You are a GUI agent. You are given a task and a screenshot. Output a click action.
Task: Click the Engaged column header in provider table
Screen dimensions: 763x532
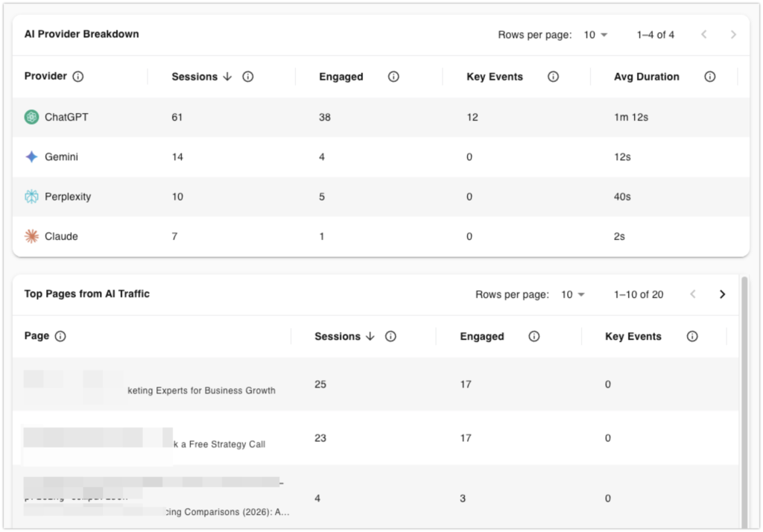(x=341, y=77)
